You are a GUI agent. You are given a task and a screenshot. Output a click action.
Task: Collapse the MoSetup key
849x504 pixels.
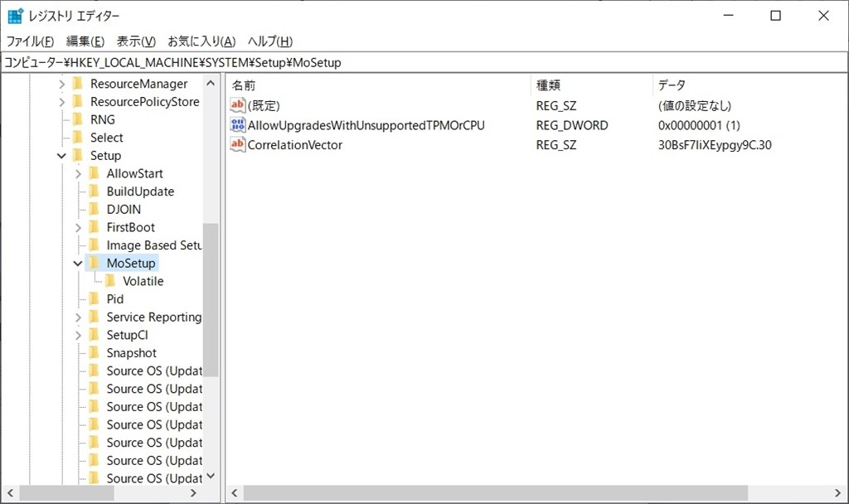(x=78, y=263)
